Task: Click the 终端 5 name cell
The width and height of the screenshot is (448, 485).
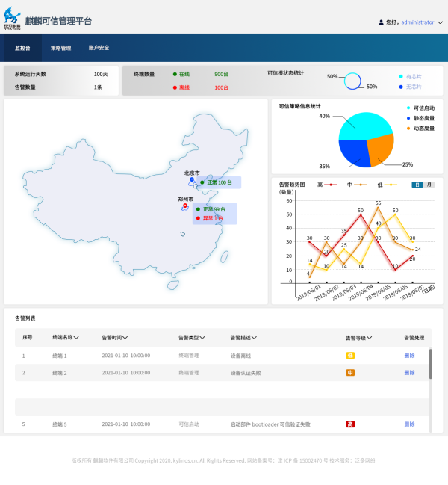Action: coord(60,424)
